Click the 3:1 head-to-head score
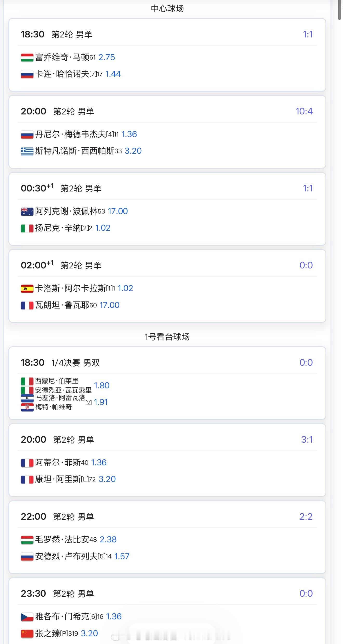The width and height of the screenshot is (343, 644). 307,440
